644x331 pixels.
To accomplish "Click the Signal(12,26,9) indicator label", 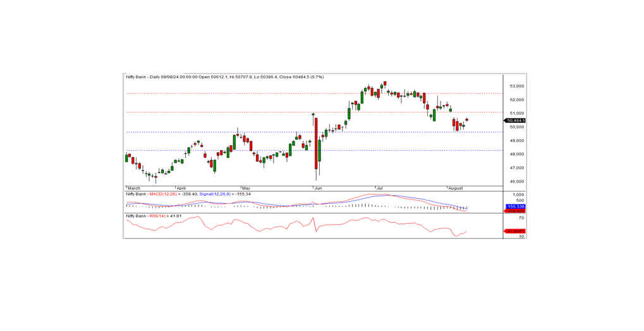I will (x=214, y=193).
